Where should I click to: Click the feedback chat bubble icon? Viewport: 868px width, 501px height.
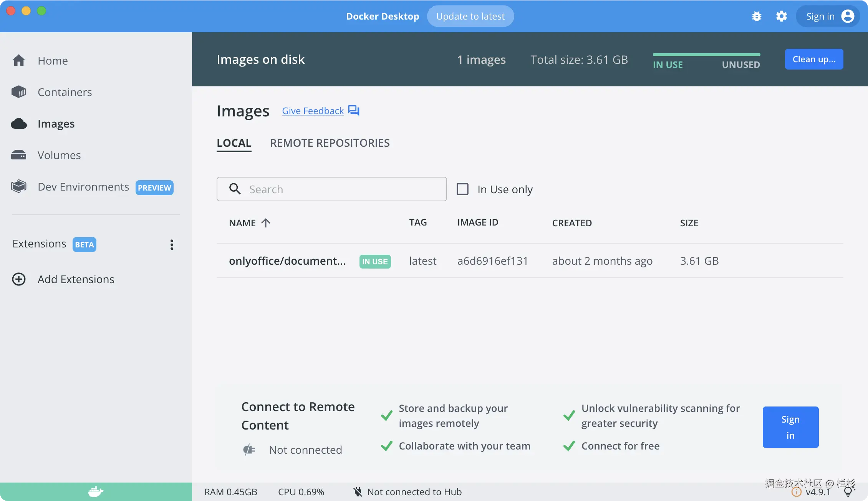coord(353,111)
